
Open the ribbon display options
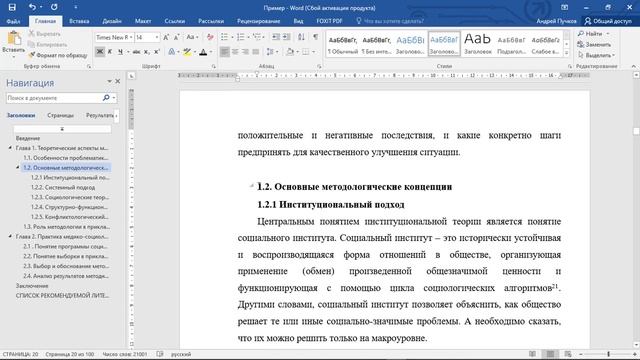pos(564,7)
